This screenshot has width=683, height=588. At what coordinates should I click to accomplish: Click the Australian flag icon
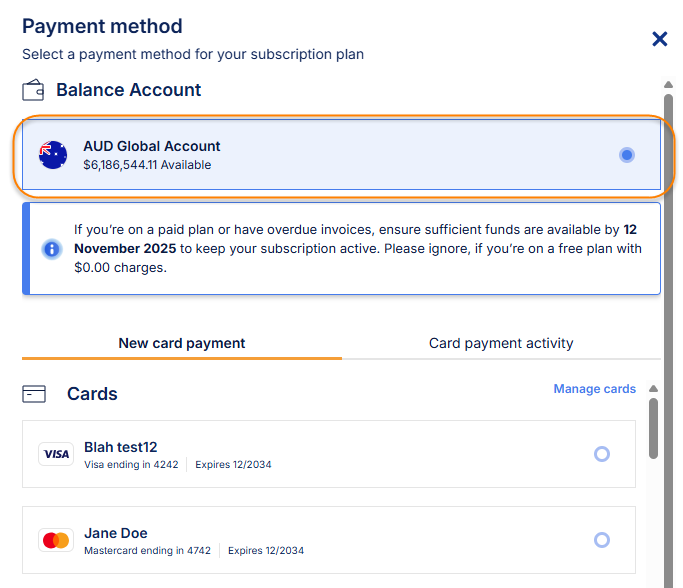(53, 154)
